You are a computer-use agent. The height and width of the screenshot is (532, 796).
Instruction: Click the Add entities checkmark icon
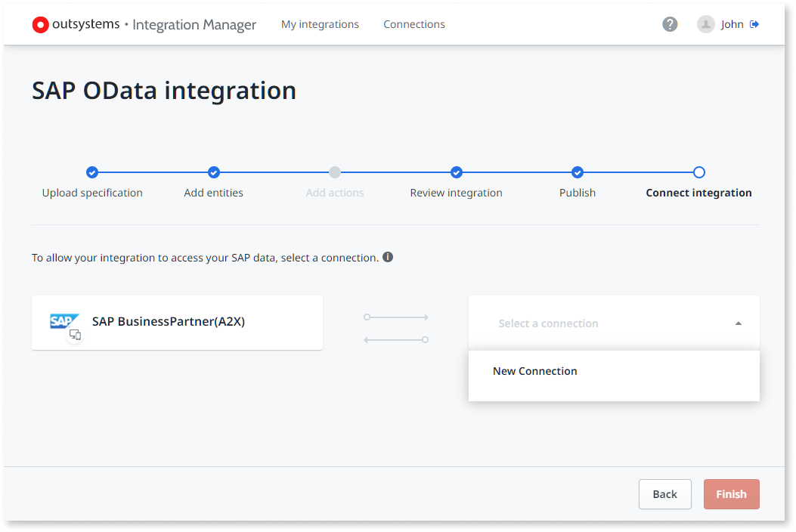213,172
